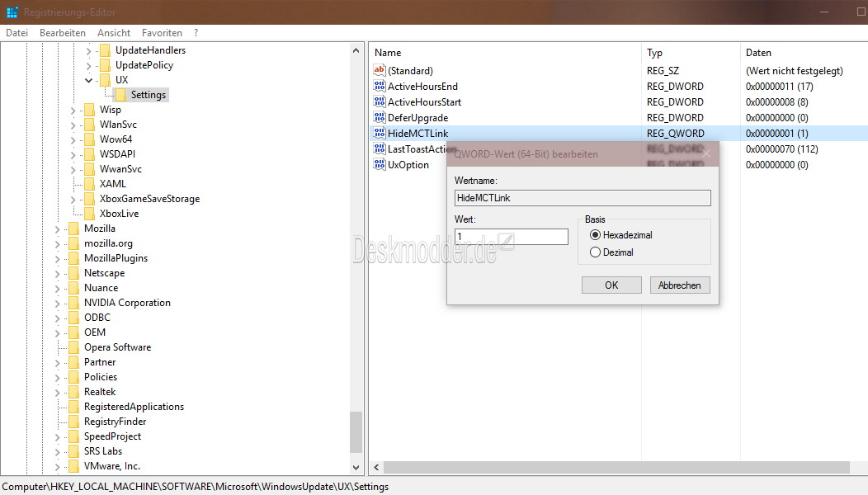Close the QWORD edit dialog
868x495 pixels.
click(706, 154)
